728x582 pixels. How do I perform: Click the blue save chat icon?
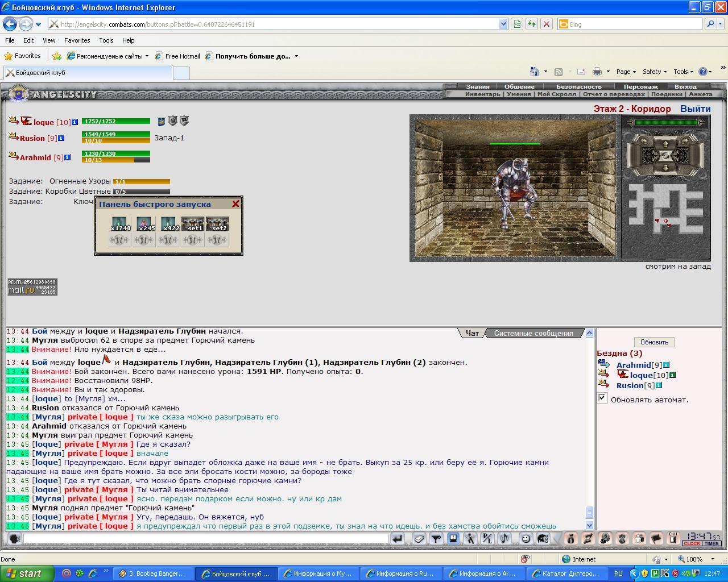453,538
